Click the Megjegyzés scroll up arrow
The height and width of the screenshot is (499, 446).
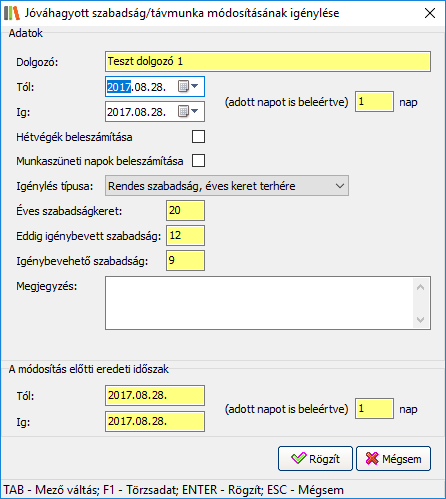[x=421, y=287]
